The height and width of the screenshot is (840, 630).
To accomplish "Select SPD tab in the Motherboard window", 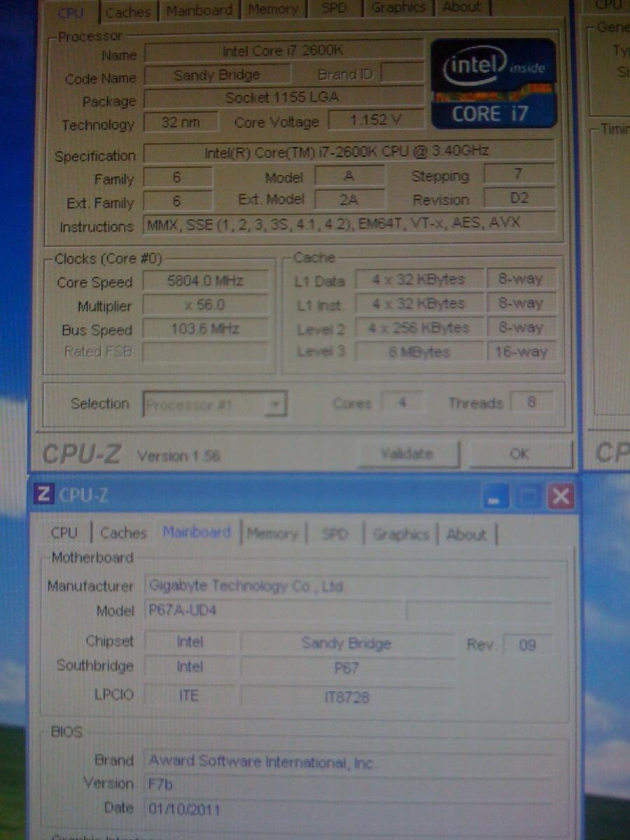I will pos(335,534).
